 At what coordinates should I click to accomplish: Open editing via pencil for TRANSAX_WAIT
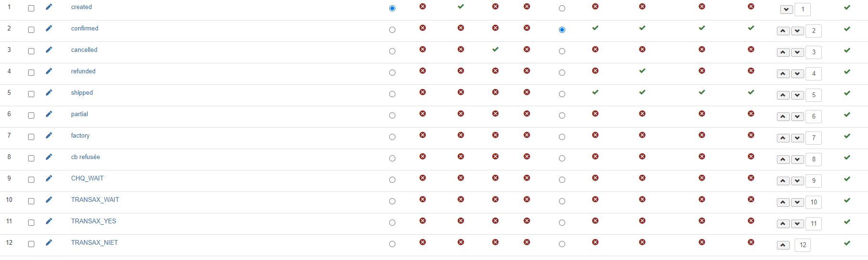(x=49, y=200)
